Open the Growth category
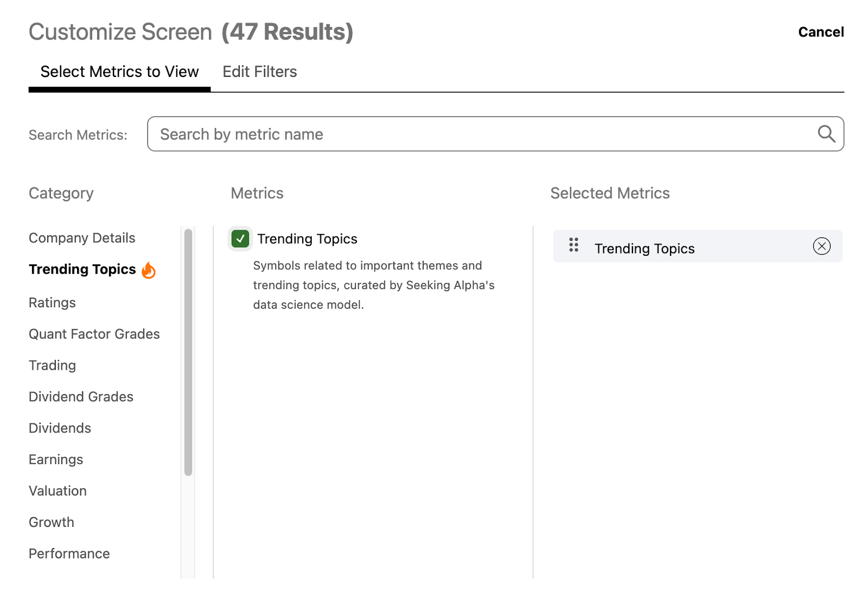 (x=52, y=523)
